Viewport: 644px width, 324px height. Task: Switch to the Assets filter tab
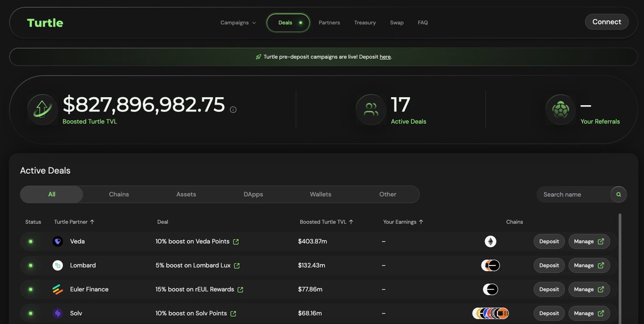click(186, 194)
